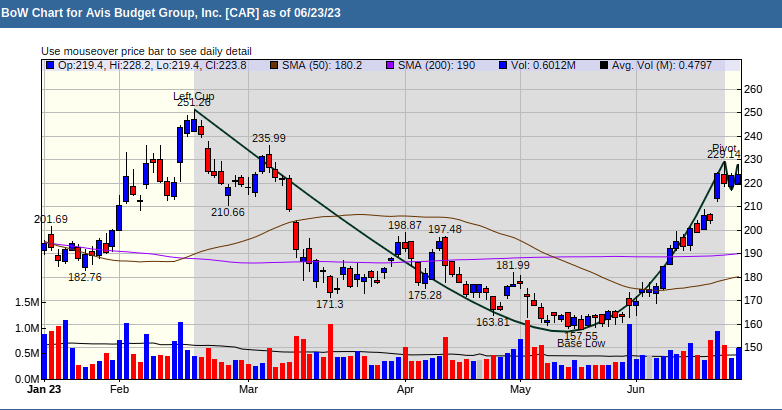
Task: Click the 182.76 low price label
Action: pos(85,277)
